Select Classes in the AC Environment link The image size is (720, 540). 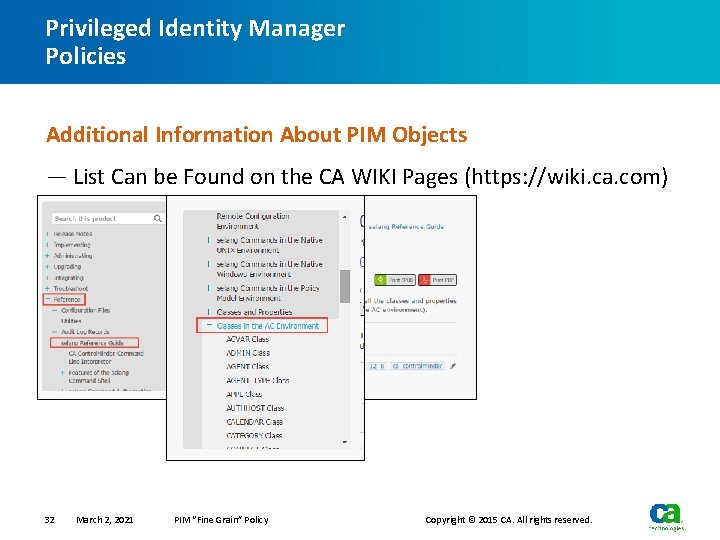[x=267, y=326]
